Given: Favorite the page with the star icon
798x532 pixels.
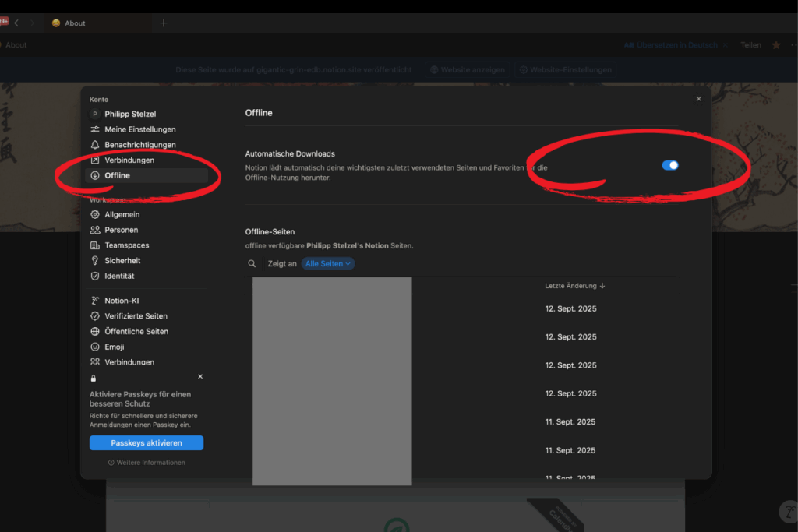Looking at the screenshot, I should point(775,45).
